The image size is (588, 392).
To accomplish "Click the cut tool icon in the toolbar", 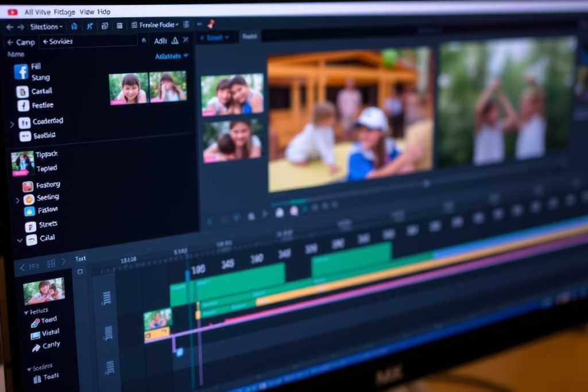I will 90,26.
